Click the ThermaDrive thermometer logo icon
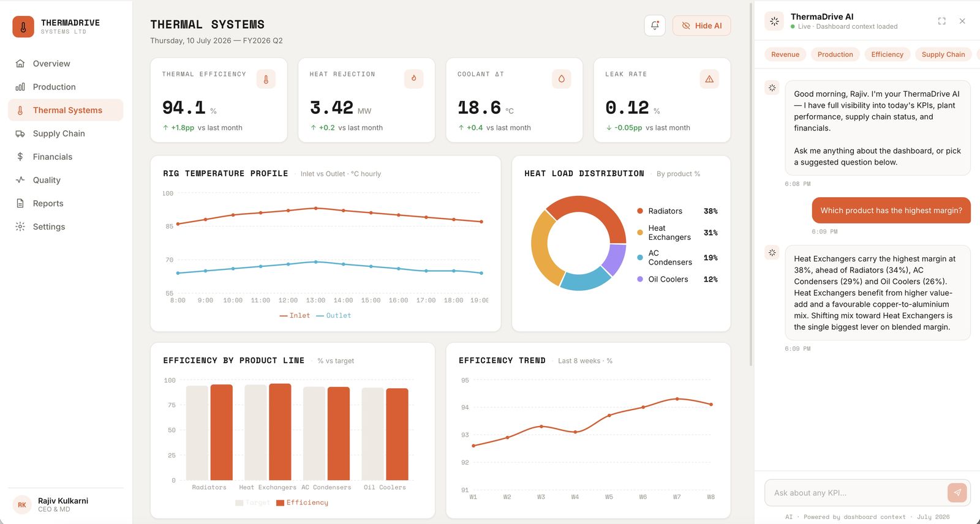Screen dimensions: 980x524 point(23,27)
